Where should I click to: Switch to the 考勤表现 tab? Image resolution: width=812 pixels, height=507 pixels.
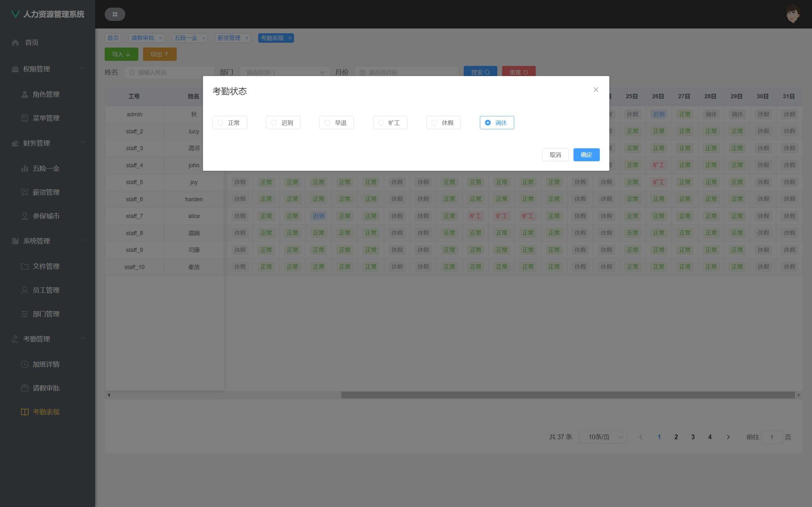click(x=272, y=38)
